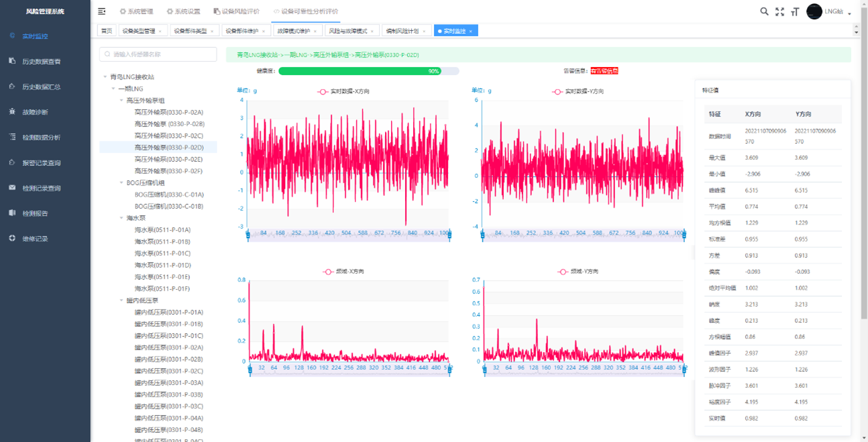This screenshot has width=868, height=442.
Task: Click the 故障诊断 bug icon in sidebar
Action: tap(12, 112)
